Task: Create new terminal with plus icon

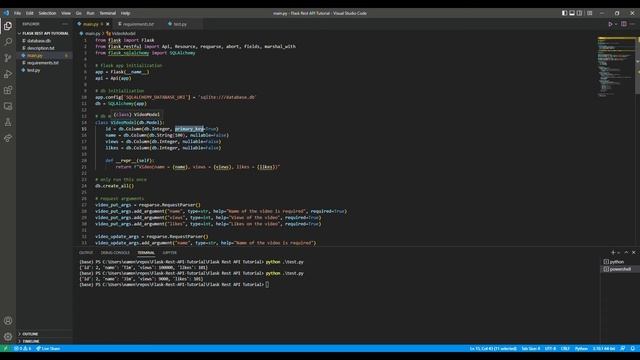Action: (x=613, y=253)
